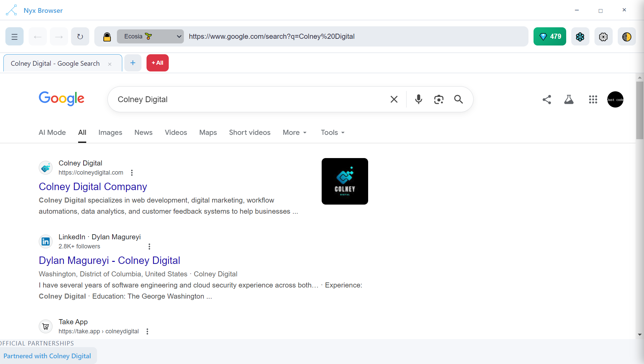The image size is (644, 364).
Task: Go forward with the right arrow
Action: click(x=59, y=36)
